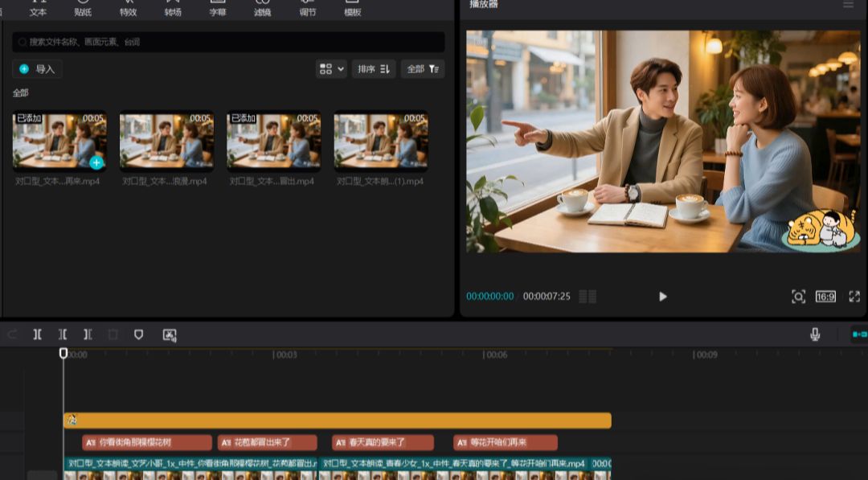The height and width of the screenshot is (480, 868).
Task: Play the video in the player
Action: (662, 297)
